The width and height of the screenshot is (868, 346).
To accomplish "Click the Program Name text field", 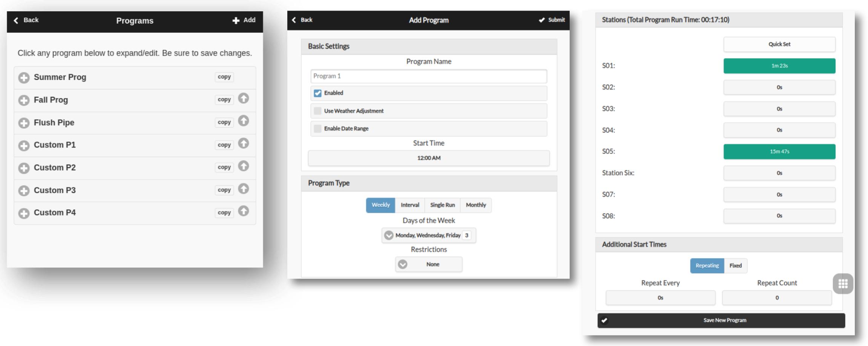I will pos(428,76).
